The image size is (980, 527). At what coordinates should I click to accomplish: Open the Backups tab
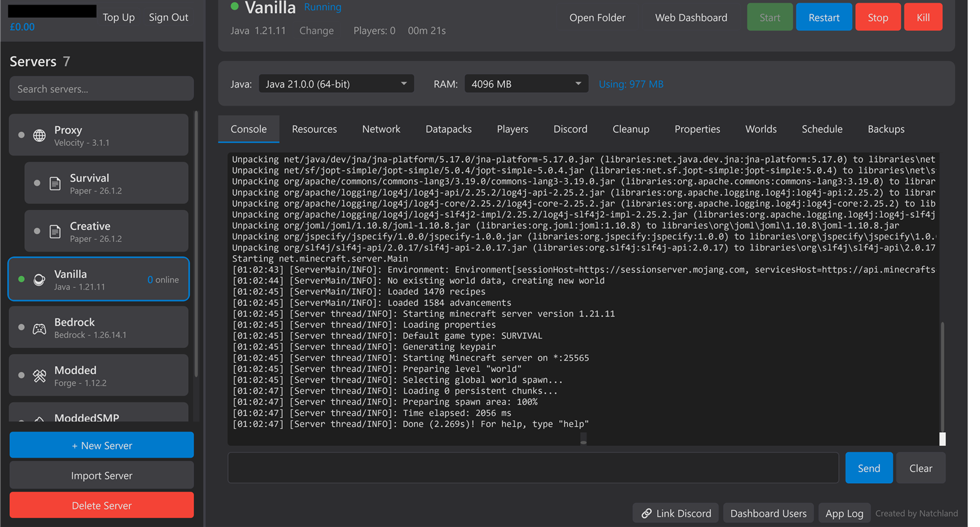pyautogui.click(x=886, y=129)
